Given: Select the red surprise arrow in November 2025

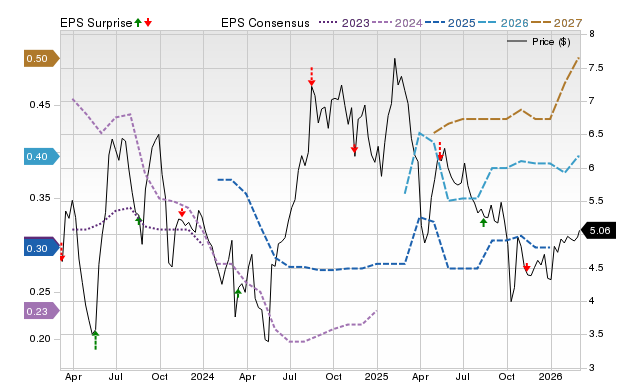Looking at the screenshot, I should tap(527, 267).
